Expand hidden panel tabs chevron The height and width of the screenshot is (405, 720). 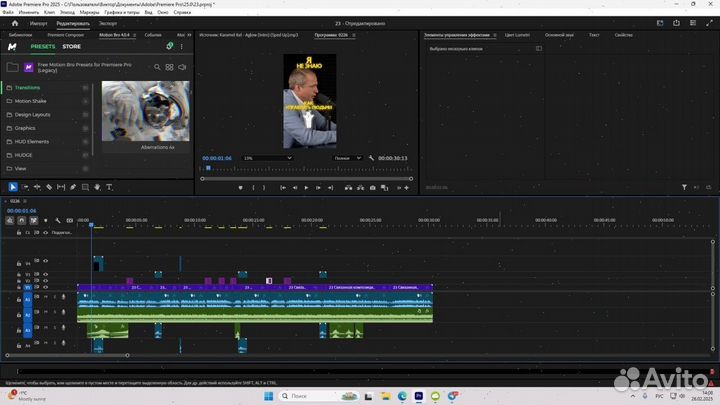click(189, 35)
